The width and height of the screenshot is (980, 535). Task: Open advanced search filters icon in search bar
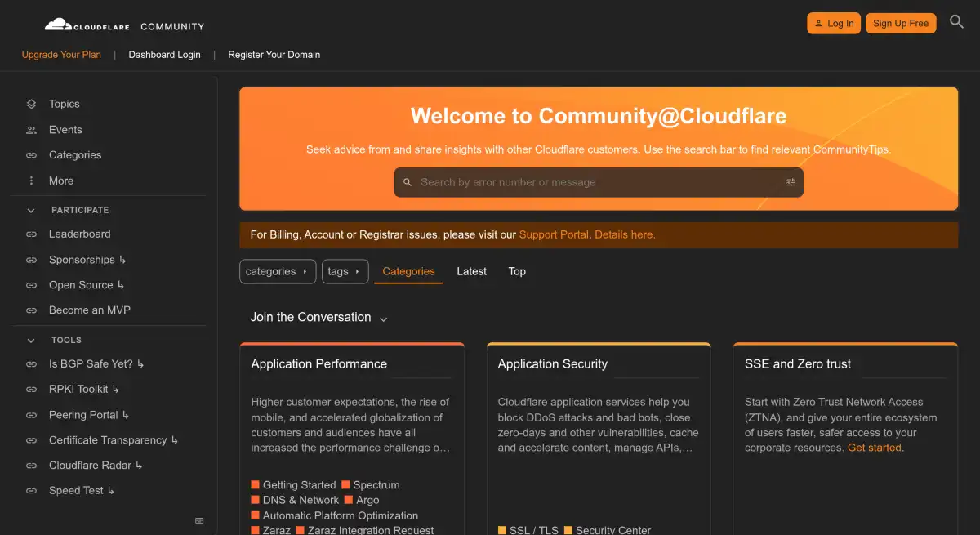click(790, 182)
